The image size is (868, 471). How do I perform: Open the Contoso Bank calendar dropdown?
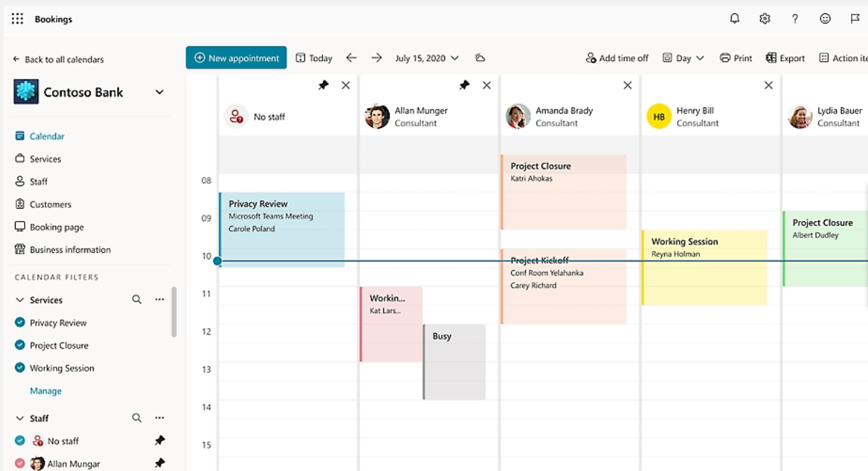160,92
